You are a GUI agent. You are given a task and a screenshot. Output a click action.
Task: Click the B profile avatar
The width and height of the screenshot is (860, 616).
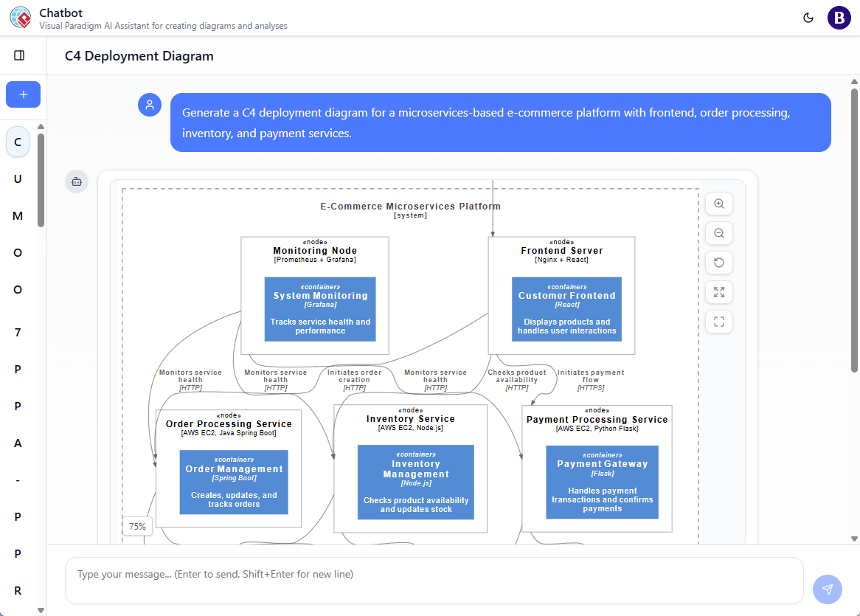click(839, 17)
